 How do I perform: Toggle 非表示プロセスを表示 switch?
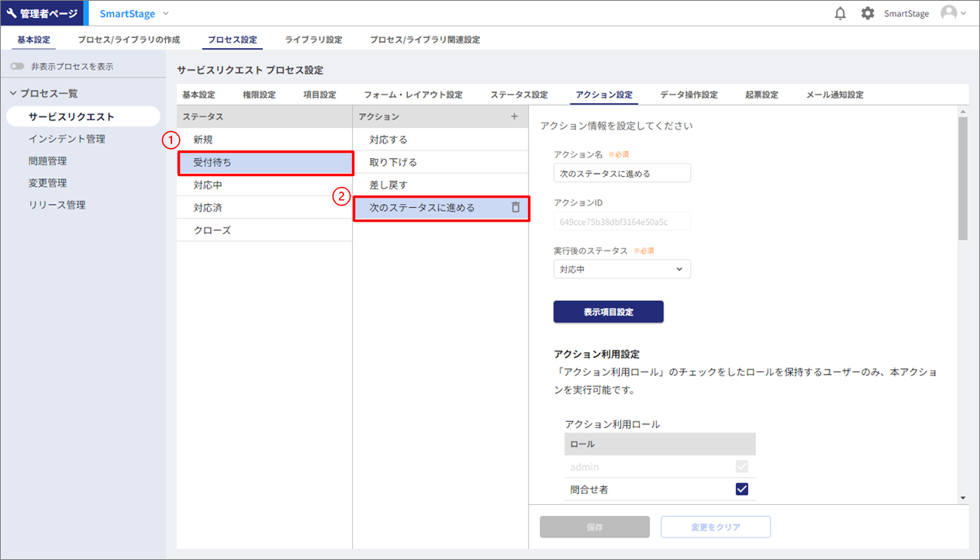click(18, 67)
